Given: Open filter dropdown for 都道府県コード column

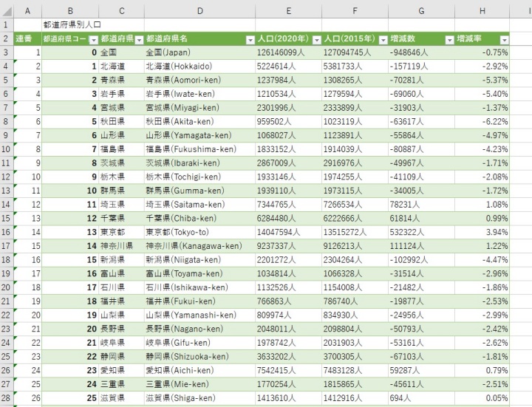Looking at the screenshot, I should click(x=93, y=40).
